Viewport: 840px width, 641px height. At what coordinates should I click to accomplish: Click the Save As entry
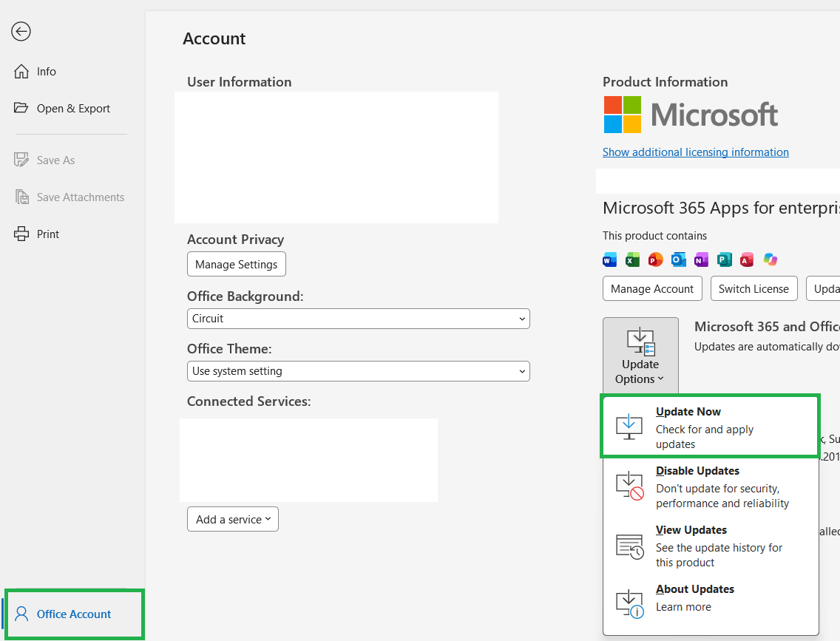tap(72, 160)
